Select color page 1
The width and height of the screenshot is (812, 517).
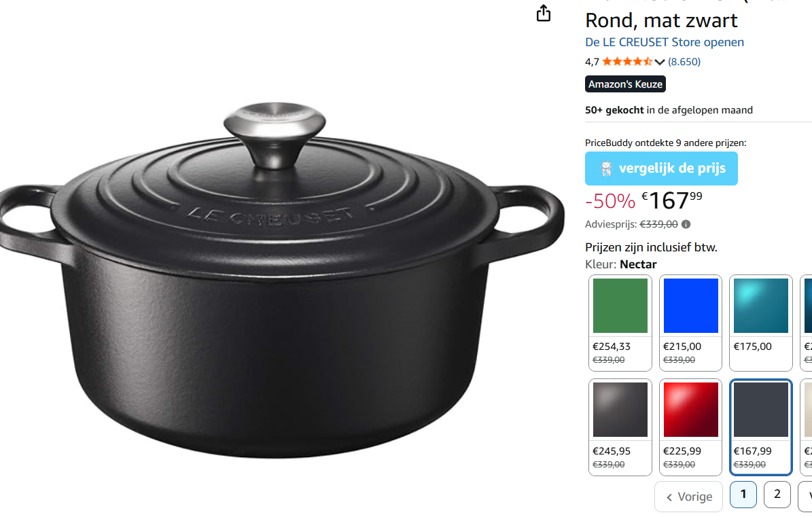point(743,494)
